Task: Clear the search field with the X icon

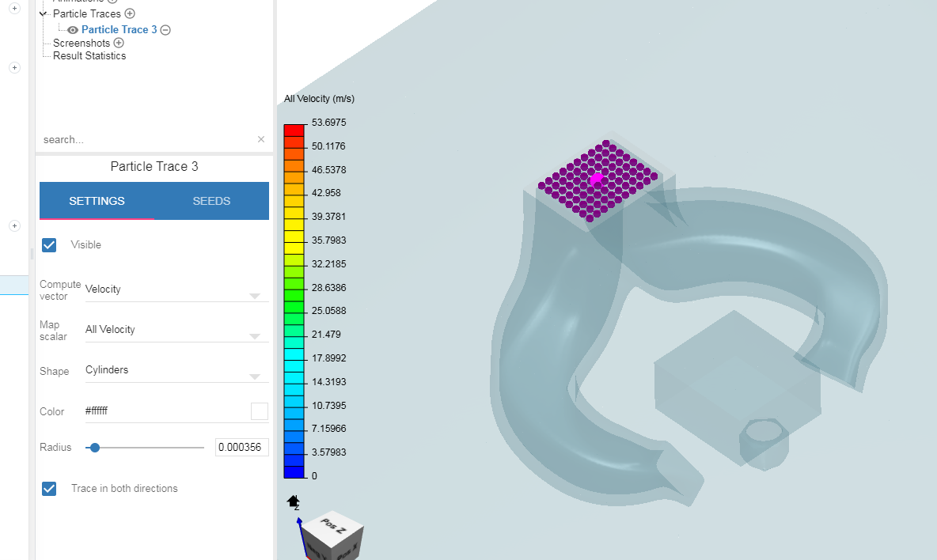Action: tap(260, 139)
